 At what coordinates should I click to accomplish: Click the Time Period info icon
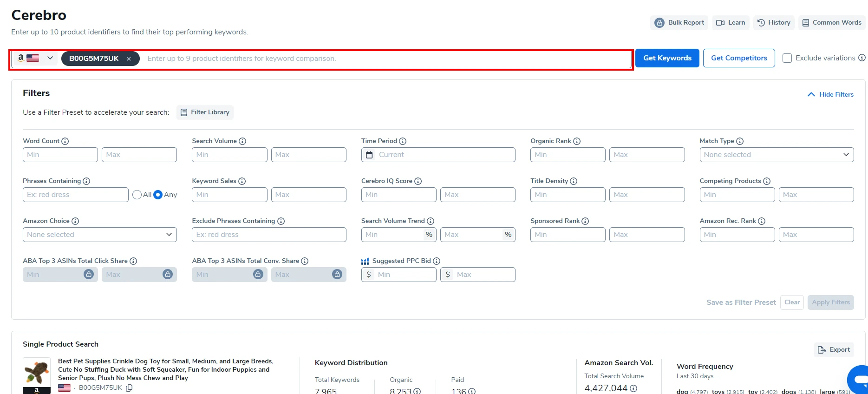[403, 141]
